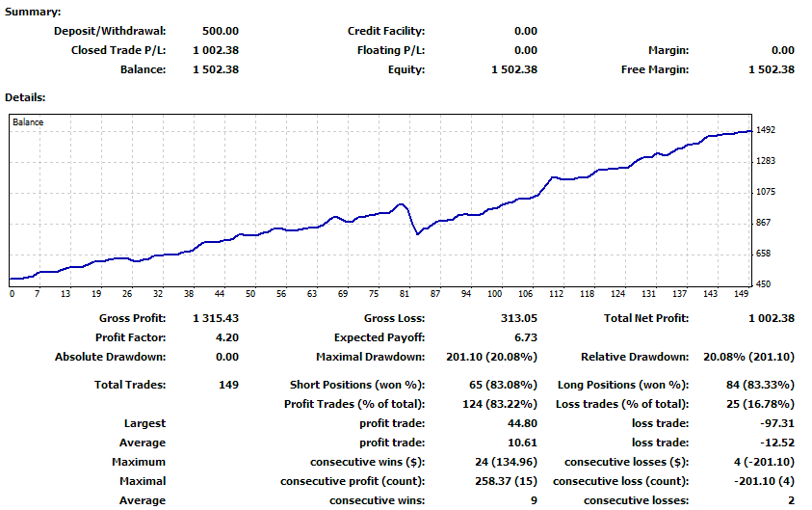This screenshot has width=812, height=510.
Task: Click the Summary section heading
Action: (x=33, y=12)
